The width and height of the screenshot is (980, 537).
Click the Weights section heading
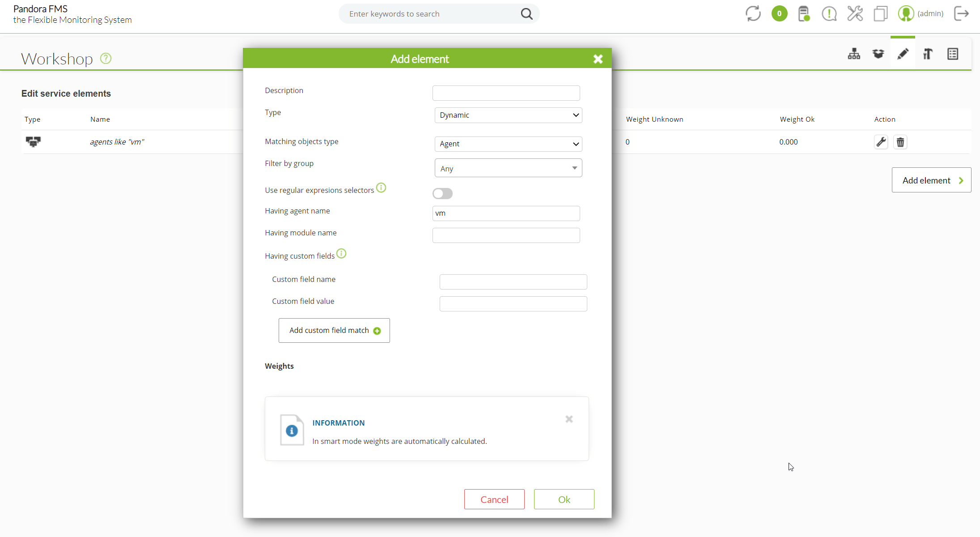(279, 366)
